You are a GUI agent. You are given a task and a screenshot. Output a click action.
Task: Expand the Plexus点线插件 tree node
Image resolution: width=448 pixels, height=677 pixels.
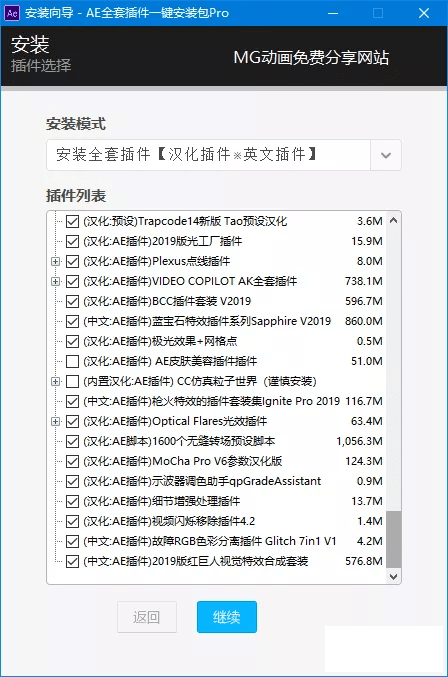tap(55, 261)
